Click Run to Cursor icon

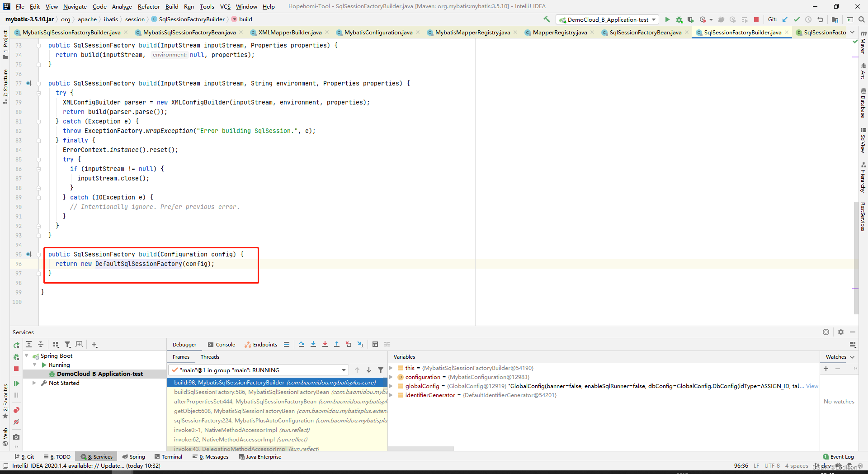pyautogui.click(x=360, y=344)
